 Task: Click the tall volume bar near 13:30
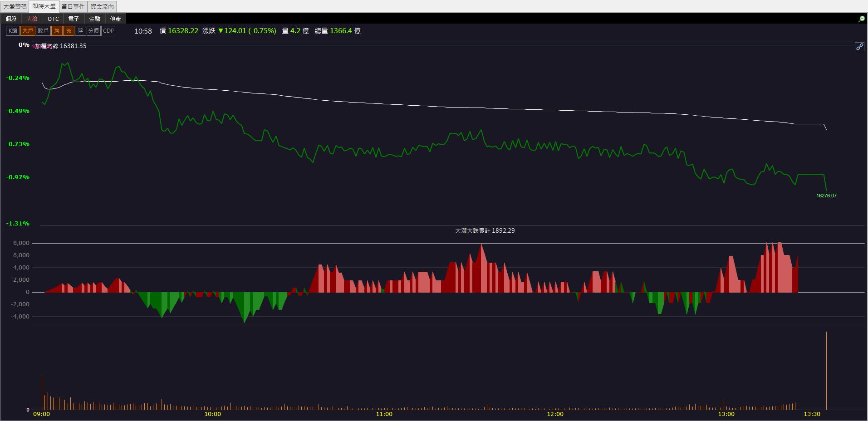[x=826, y=371]
